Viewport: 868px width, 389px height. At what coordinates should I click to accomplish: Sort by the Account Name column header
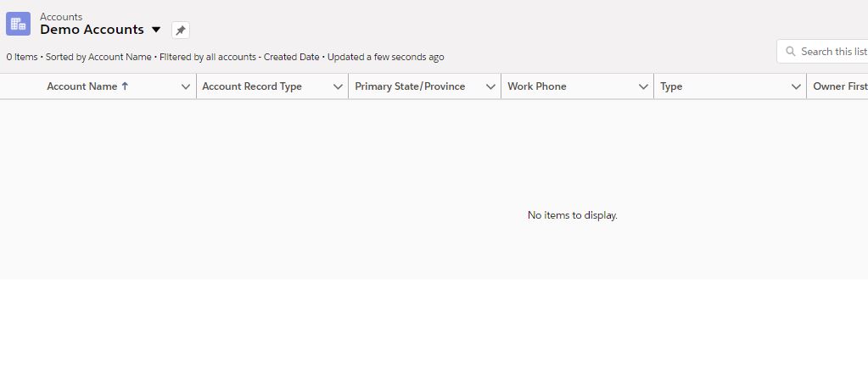(x=81, y=86)
